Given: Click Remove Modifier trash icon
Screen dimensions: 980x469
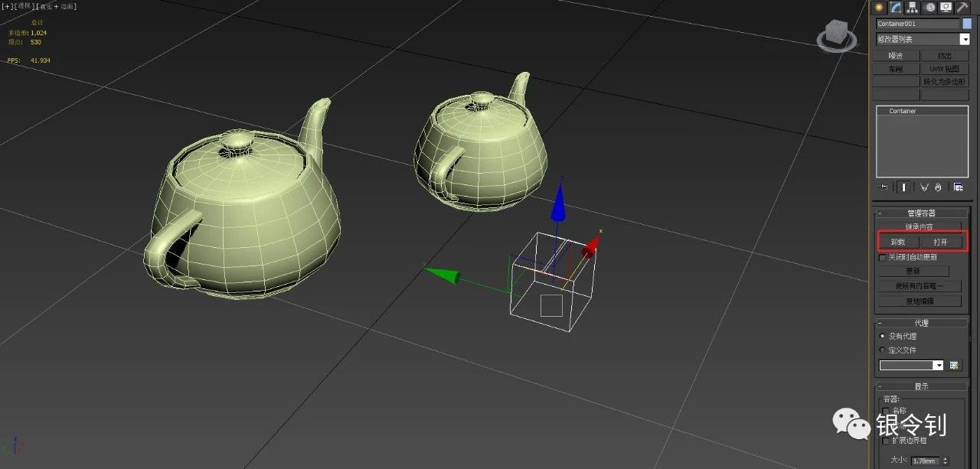Looking at the screenshot, I should pos(937,187).
